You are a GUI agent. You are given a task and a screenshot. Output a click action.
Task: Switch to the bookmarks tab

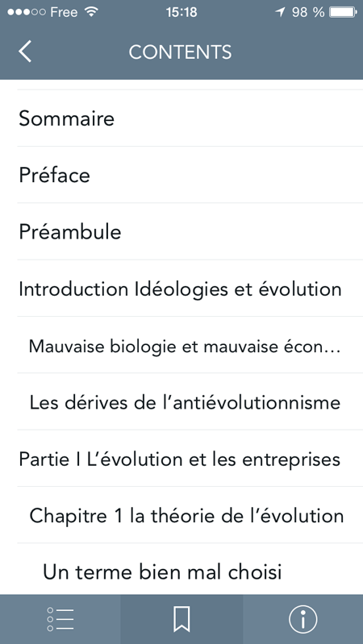point(181,619)
